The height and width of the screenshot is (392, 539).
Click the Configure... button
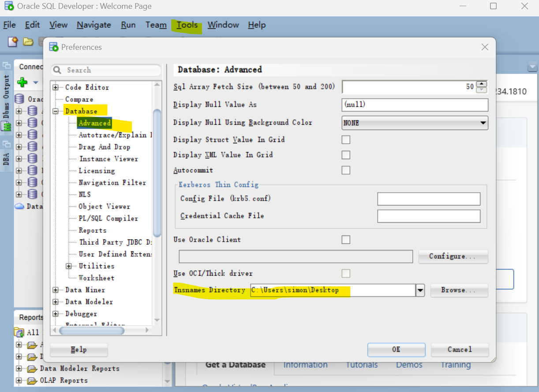(x=453, y=256)
